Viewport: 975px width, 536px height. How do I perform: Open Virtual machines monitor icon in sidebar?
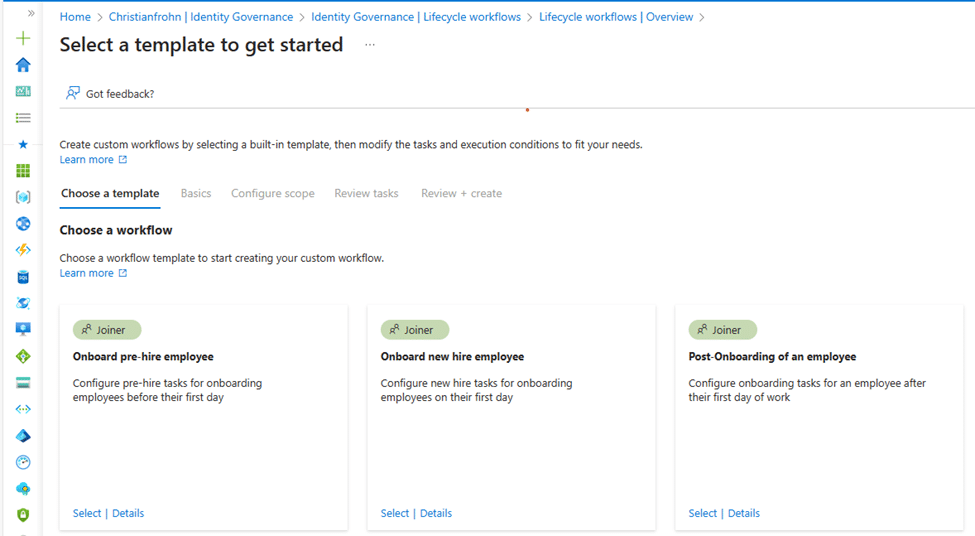(x=23, y=329)
